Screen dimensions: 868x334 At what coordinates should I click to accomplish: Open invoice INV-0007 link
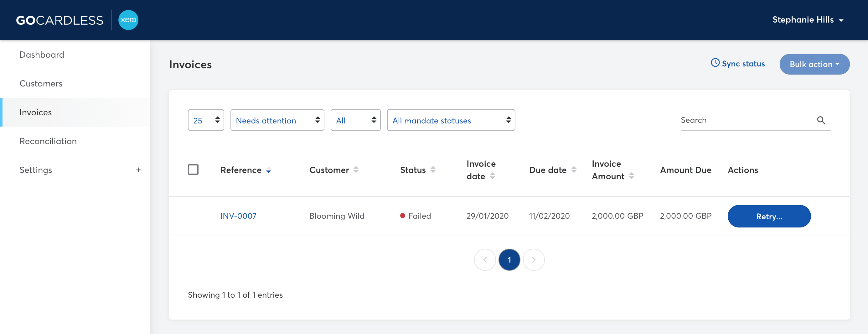(x=238, y=216)
